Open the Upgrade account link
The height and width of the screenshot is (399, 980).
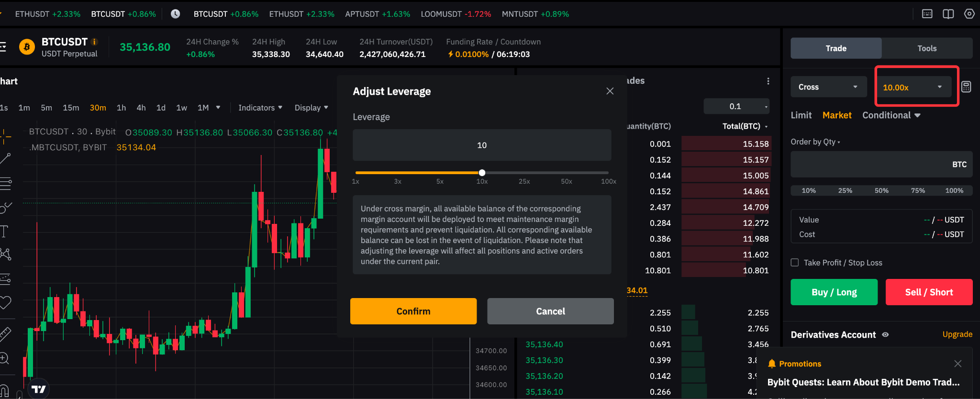(x=957, y=334)
